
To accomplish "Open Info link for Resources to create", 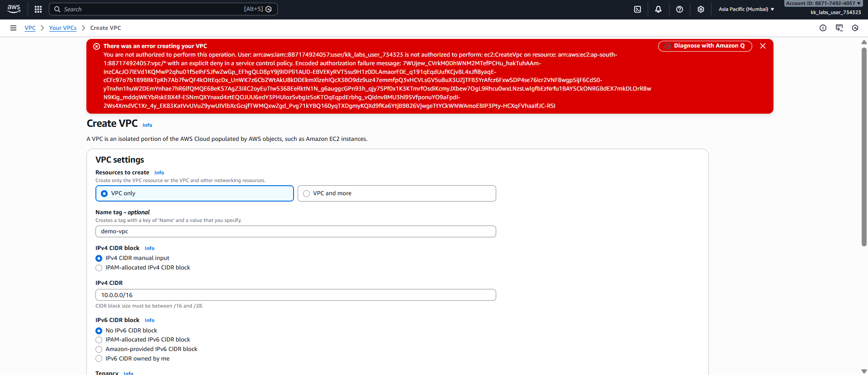I will tap(159, 173).
